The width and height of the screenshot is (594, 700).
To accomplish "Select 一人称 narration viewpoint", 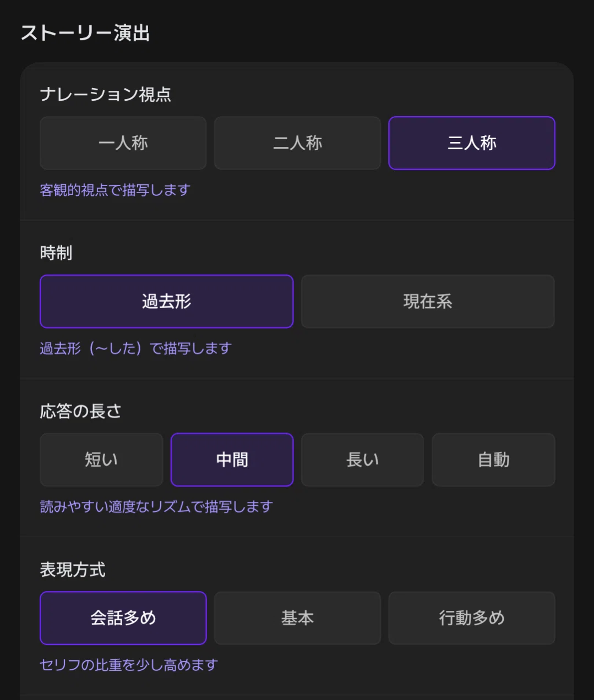I will tap(123, 143).
